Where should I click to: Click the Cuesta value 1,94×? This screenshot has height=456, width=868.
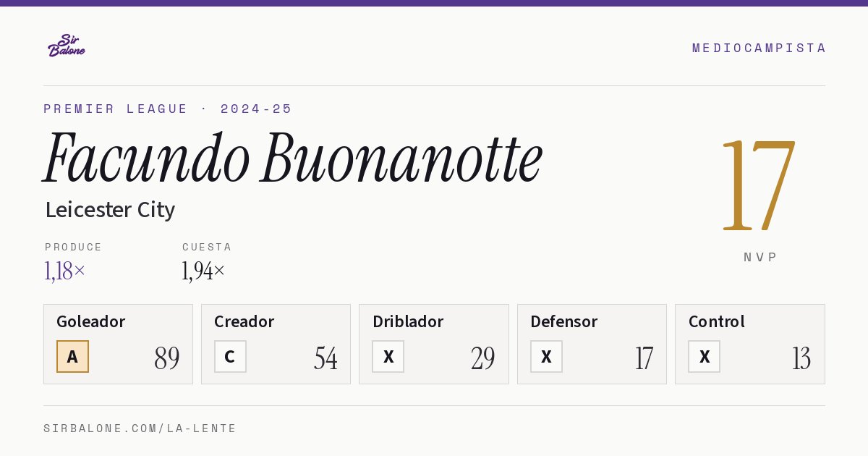pos(203,271)
